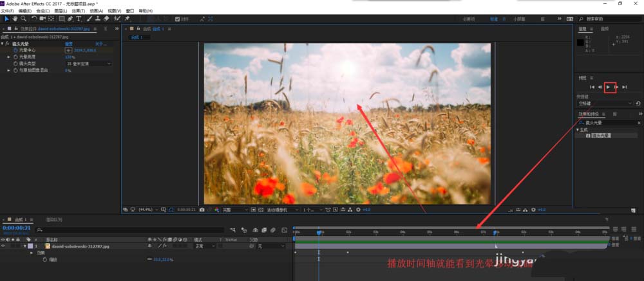Hide the david-sobolewski layer using the eye icon
The height and width of the screenshot is (281, 644).
[x=3, y=246]
